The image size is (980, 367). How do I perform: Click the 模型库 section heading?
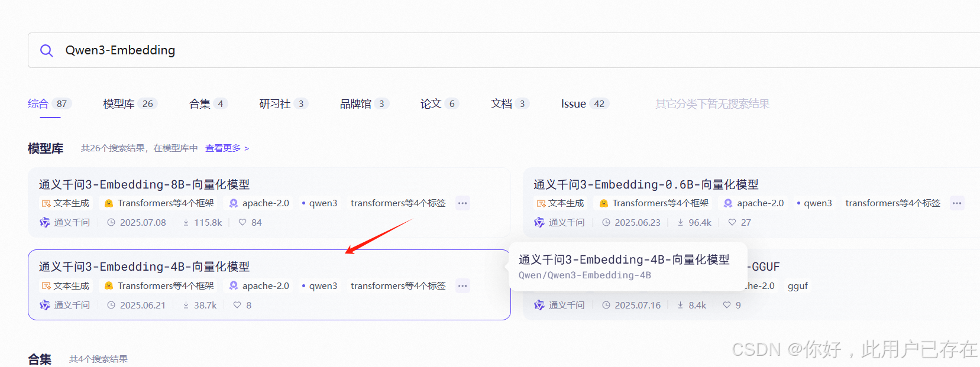click(46, 148)
